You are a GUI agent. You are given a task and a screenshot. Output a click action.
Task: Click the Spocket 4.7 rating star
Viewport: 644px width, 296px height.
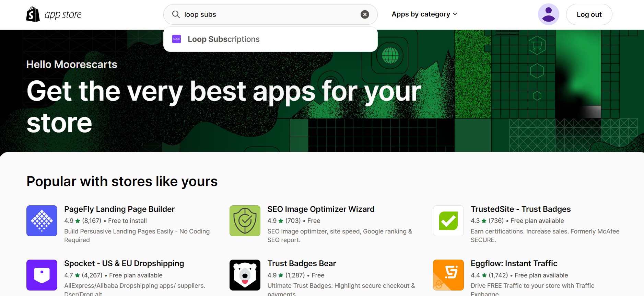78,275
